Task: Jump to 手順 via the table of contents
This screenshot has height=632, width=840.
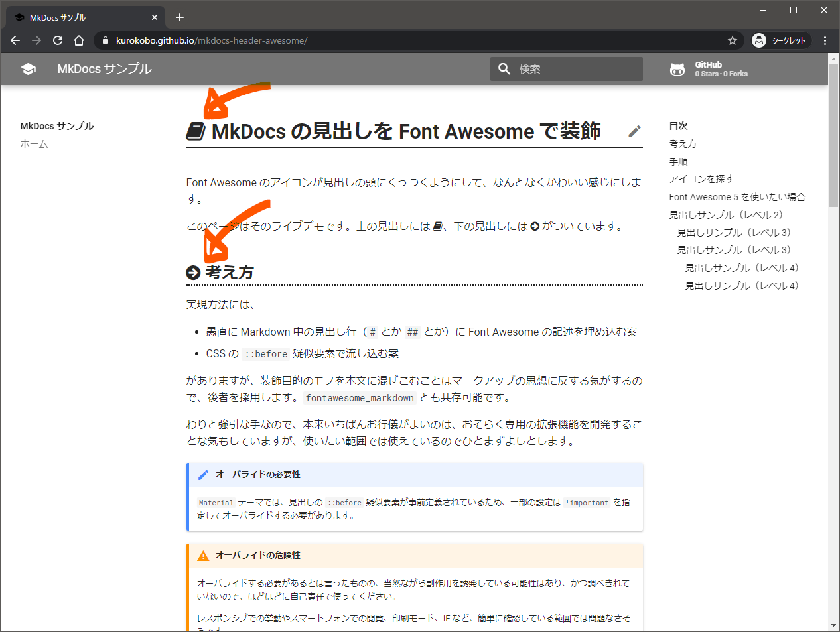Action: (678, 161)
